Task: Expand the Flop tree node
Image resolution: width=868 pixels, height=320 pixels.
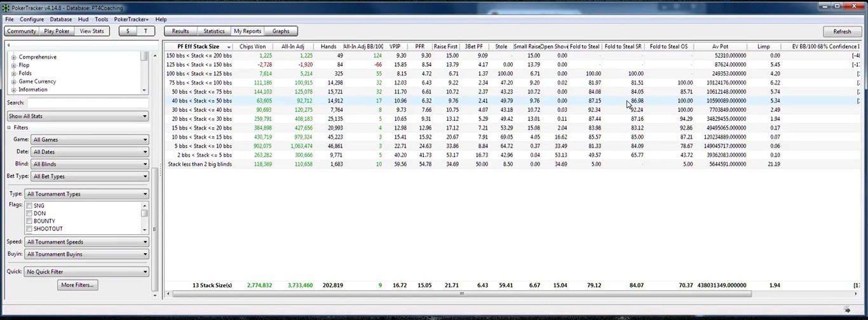Action: point(14,66)
